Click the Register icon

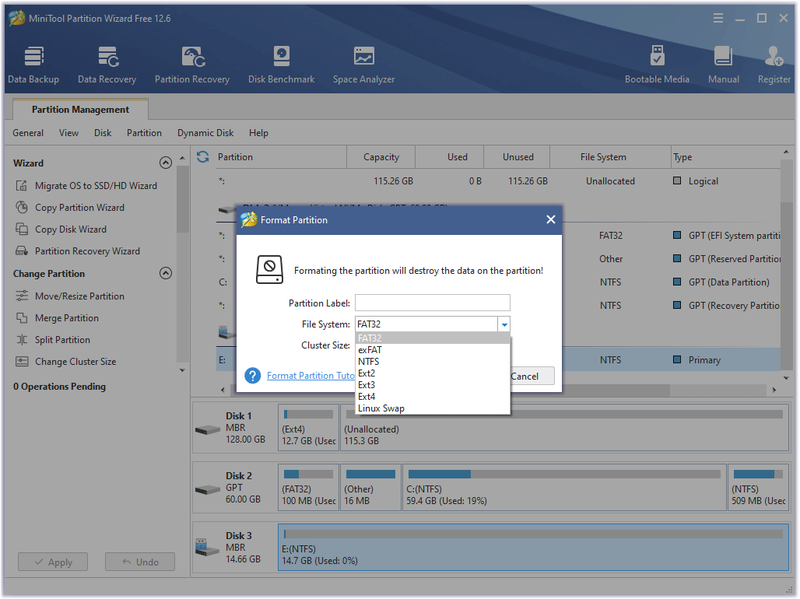[x=774, y=65]
